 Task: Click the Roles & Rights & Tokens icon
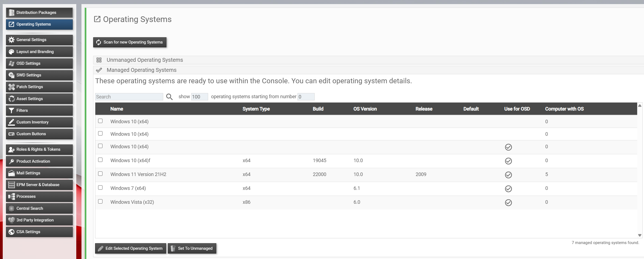11,149
